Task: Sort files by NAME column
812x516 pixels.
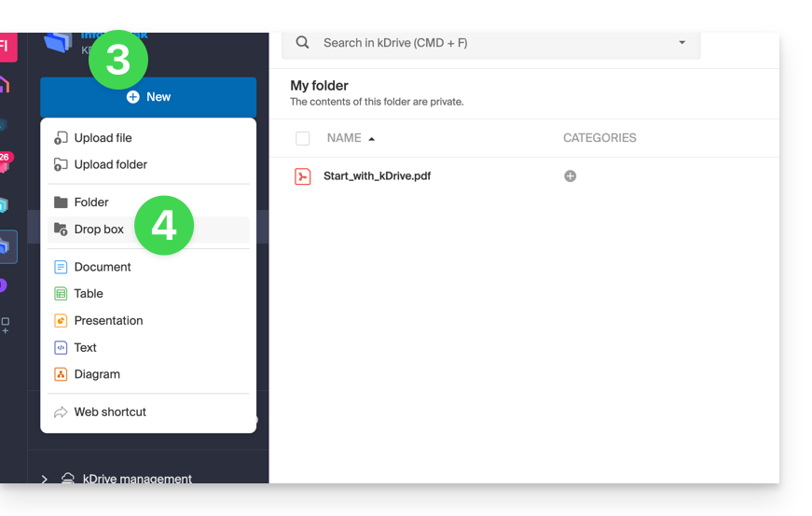Action: (344, 138)
